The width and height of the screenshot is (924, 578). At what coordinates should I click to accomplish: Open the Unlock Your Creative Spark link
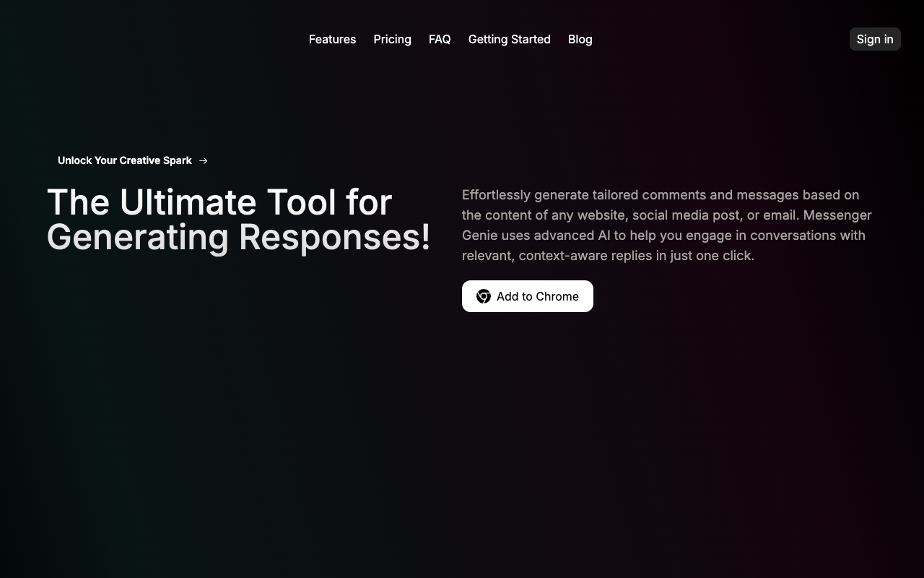click(x=133, y=160)
